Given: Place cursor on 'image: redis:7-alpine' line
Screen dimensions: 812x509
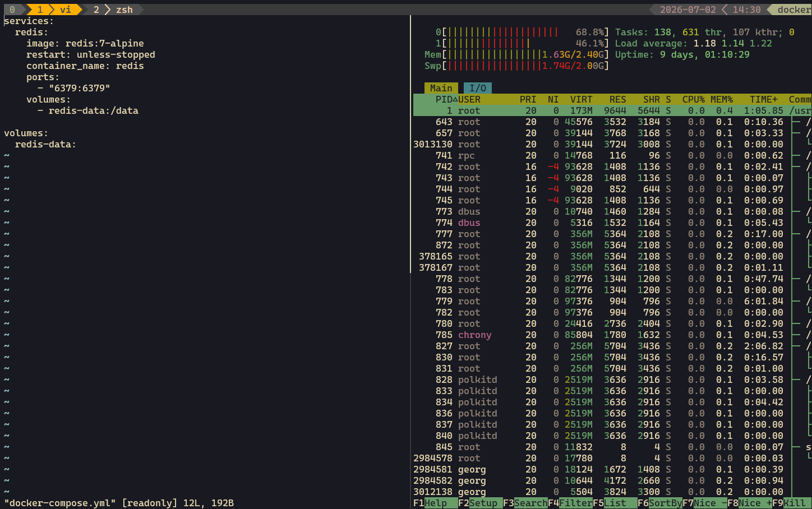Looking at the screenshot, I should 85,43.
